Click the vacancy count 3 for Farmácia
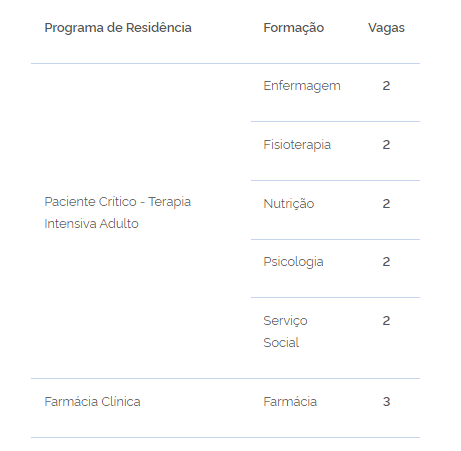Screen dimensions: 461x451 click(386, 402)
